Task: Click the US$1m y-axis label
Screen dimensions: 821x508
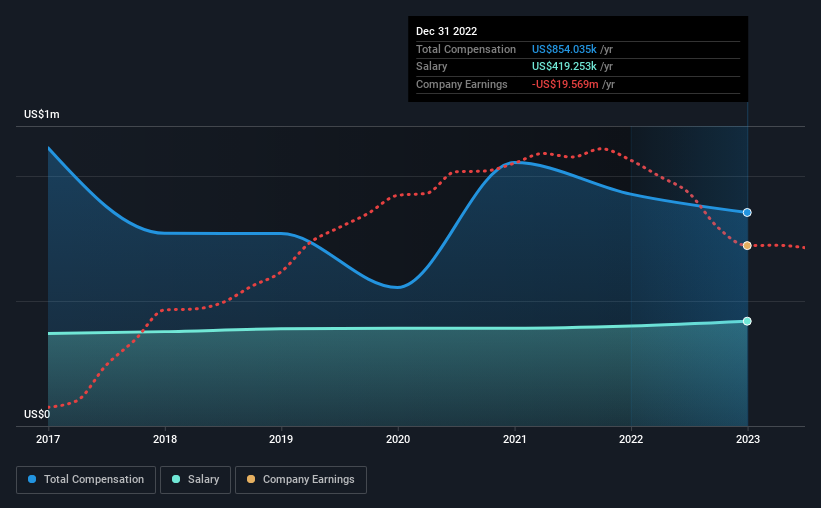Action: click(42, 114)
